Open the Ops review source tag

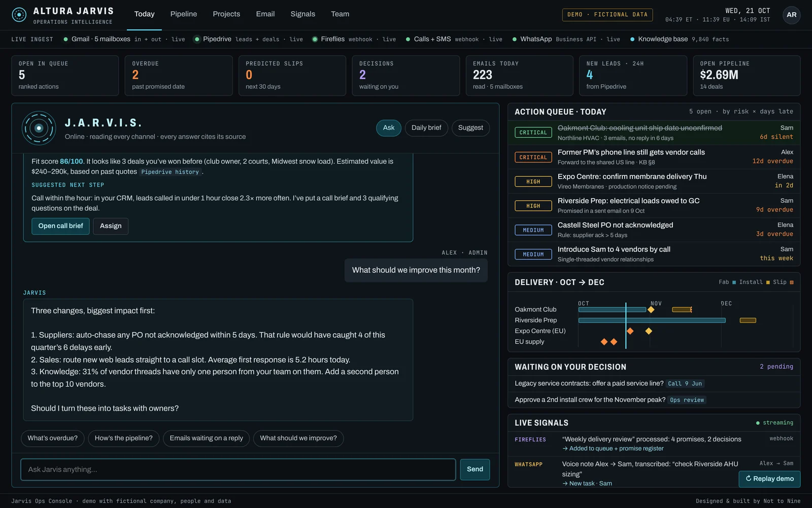pos(687,400)
